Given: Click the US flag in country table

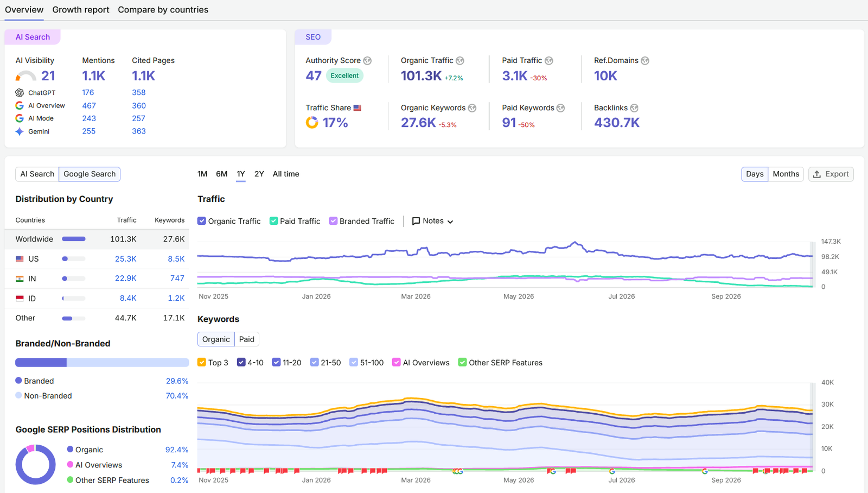Looking at the screenshot, I should (x=20, y=259).
